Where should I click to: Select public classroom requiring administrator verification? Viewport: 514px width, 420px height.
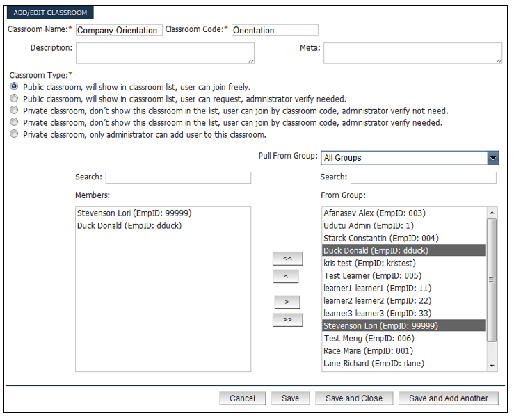(x=14, y=99)
